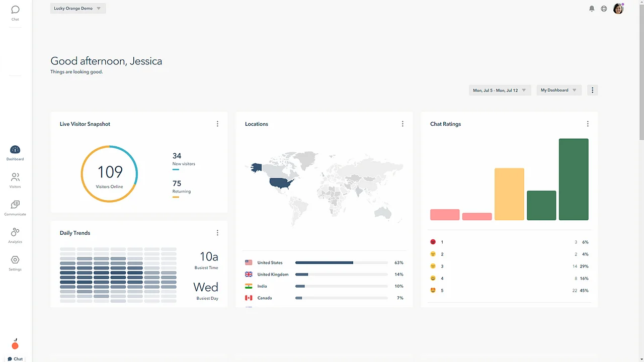Open the Settings hexagon icon

(x=15, y=260)
